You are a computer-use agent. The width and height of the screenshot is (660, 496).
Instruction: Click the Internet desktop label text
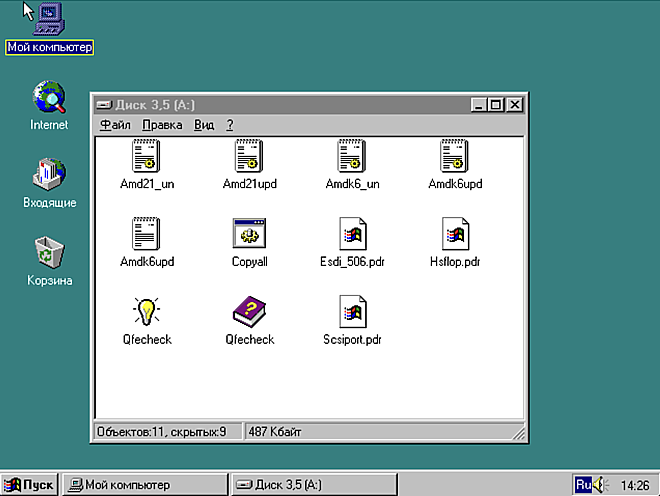click(49, 125)
